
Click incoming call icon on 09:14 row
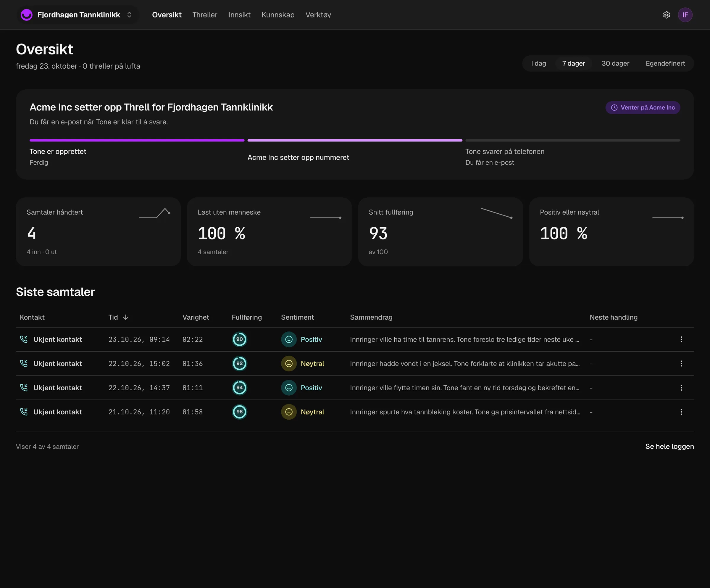[x=24, y=339]
